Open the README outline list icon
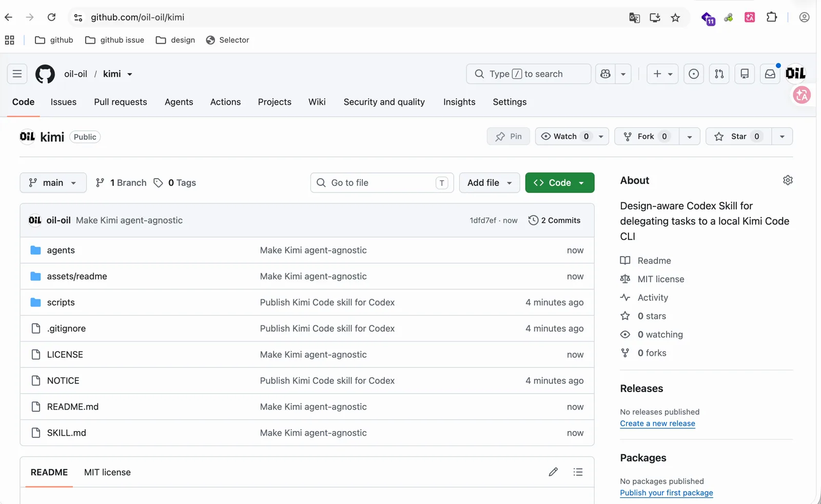821x504 pixels. tap(578, 472)
